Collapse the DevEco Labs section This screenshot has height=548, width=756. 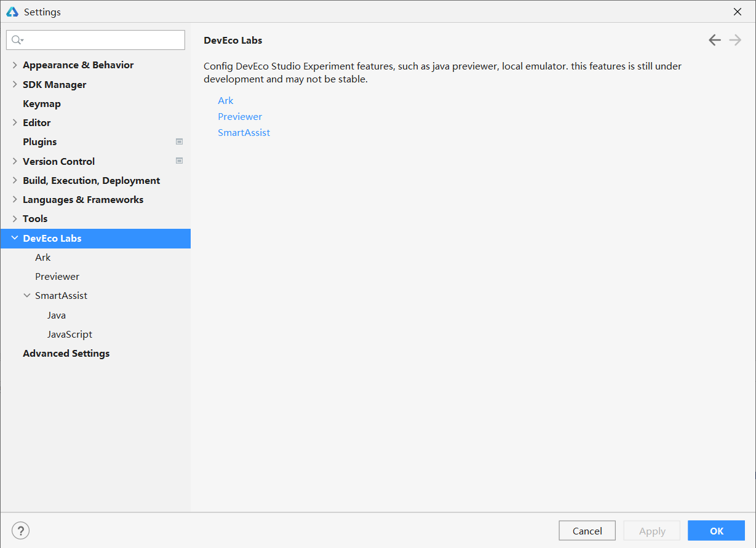pos(15,238)
